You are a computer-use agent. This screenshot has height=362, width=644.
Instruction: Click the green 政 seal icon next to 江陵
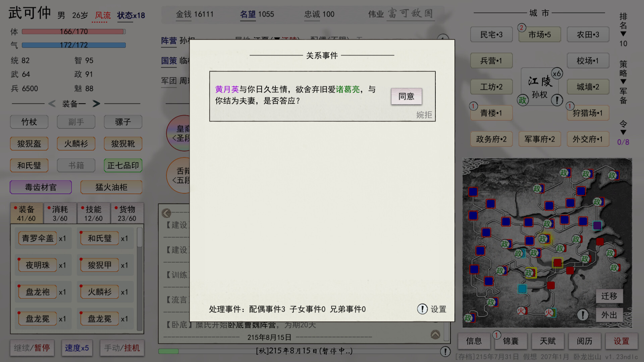coord(522,100)
